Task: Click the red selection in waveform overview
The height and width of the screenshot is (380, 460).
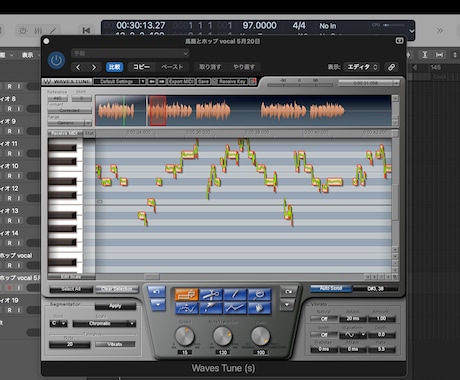Action: point(158,111)
